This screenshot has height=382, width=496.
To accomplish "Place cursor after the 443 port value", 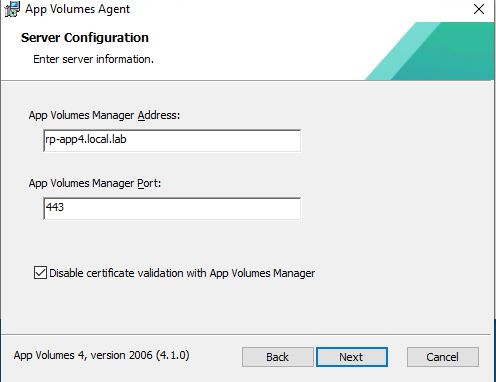I will pyautogui.click(x=64, y=207).
